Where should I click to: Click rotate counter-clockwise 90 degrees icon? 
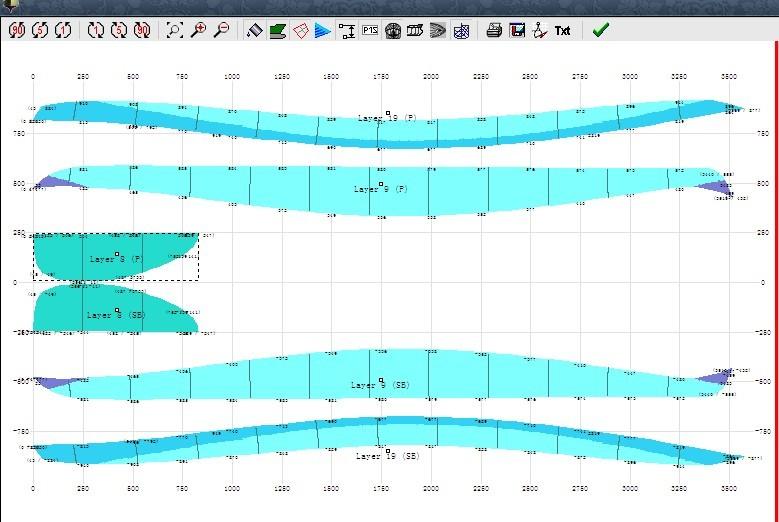click(17, 31)
